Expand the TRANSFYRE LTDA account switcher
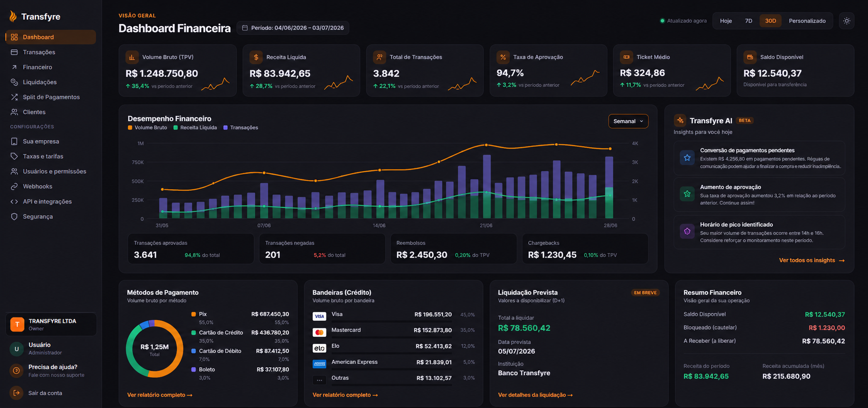The height and width of the screenshot is (408, 868). [51, 325]
